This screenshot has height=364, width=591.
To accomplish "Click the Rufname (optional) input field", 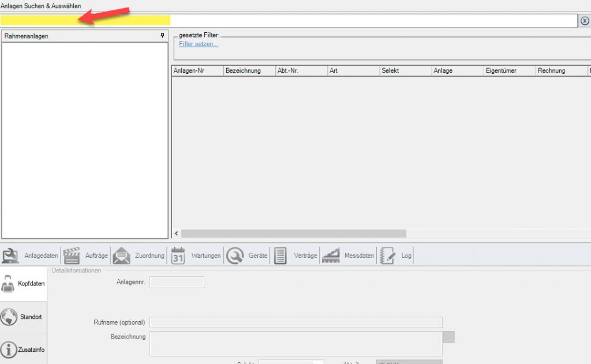I will tap(296, 322).
